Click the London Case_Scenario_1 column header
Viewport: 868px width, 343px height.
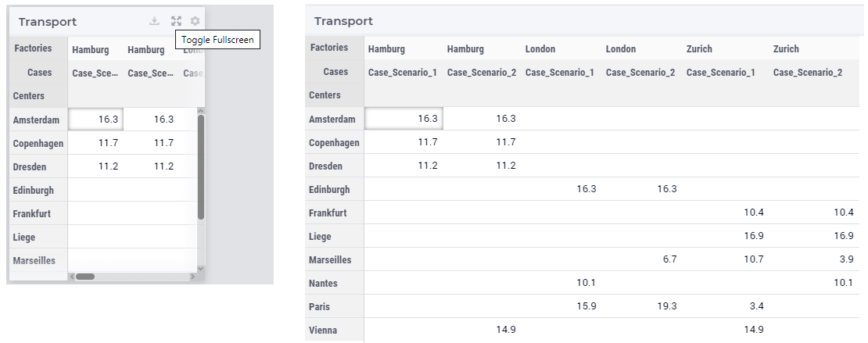pyautogui.click(x=560, y=73)
